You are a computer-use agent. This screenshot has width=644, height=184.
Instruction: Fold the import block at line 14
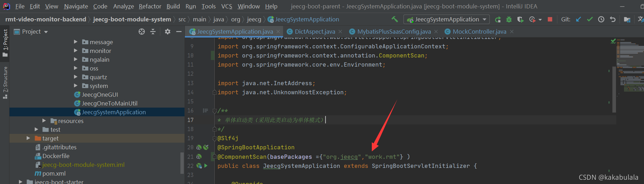(214, 93)
